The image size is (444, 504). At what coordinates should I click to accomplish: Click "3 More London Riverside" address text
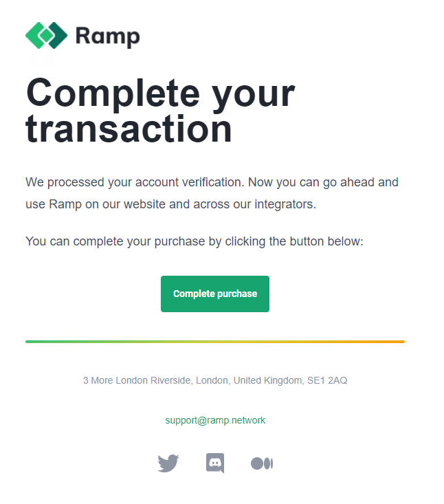pyautogui.click(x=137, y=380)
